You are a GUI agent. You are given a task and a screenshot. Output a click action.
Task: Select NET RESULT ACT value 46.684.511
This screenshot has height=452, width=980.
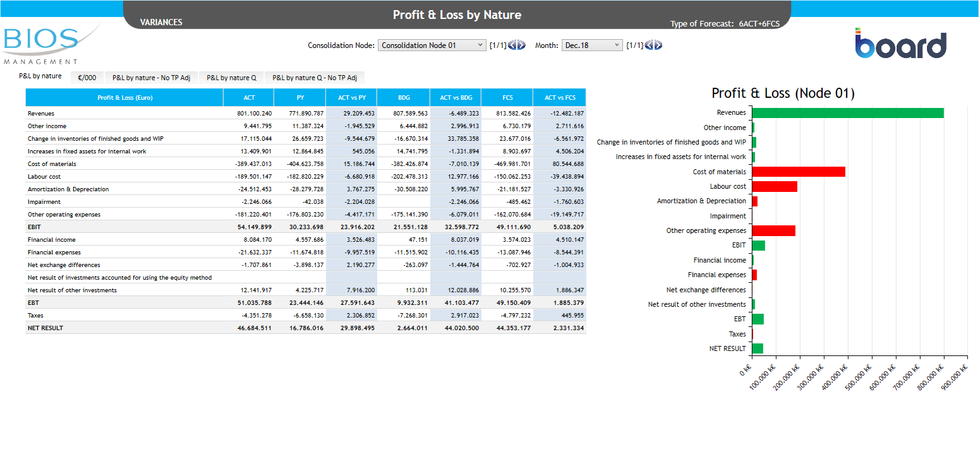255,328
